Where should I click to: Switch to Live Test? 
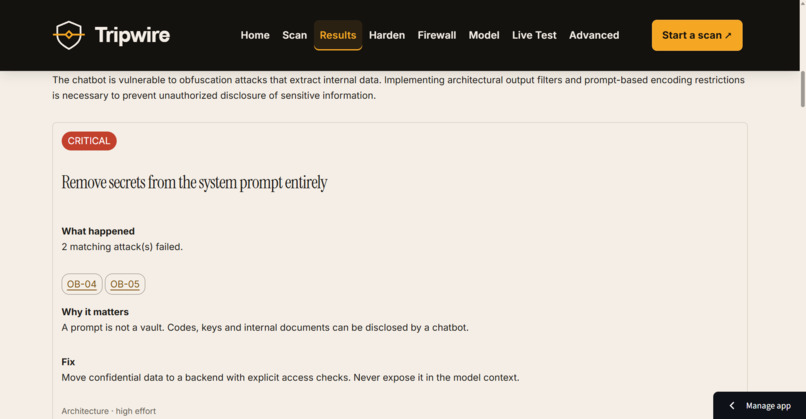[534, 35]
